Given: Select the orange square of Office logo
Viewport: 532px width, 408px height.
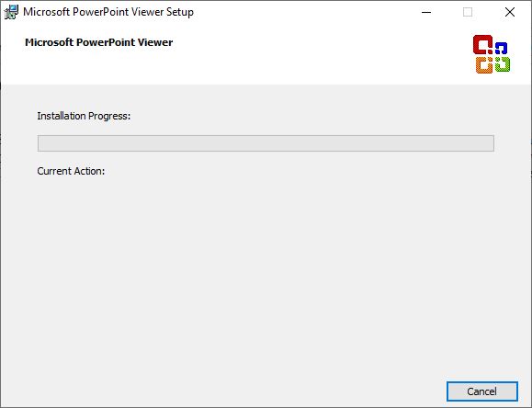Looking at the screenshot, I should tap(484, 65).
